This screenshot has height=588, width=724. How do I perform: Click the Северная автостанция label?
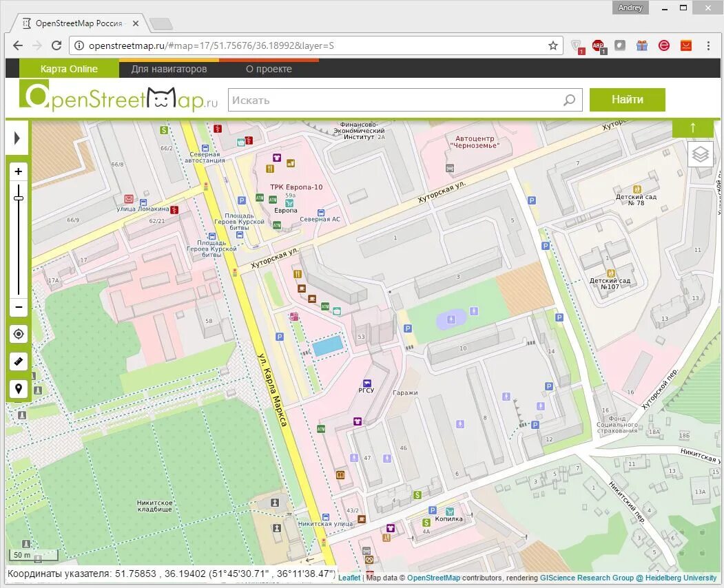click(205, 158)
